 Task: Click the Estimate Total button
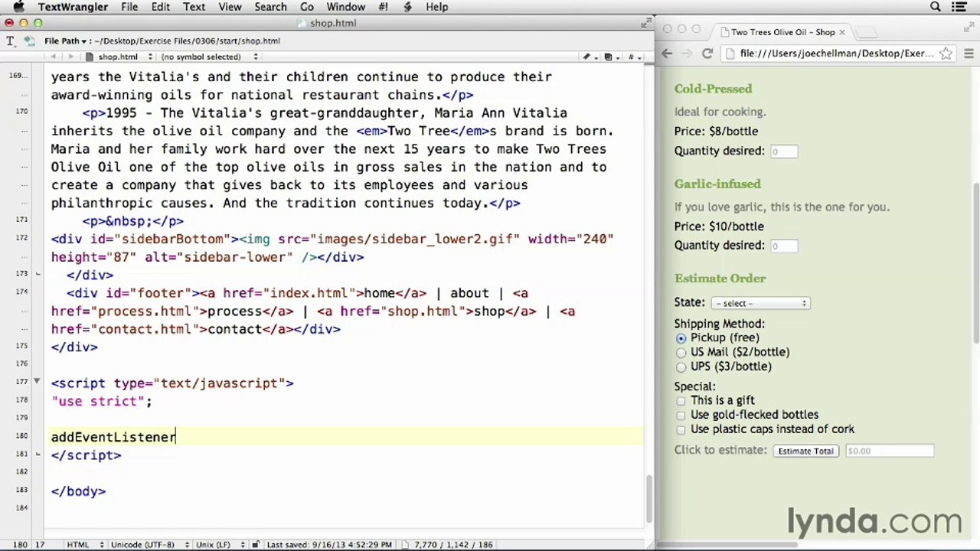point(805,451)
